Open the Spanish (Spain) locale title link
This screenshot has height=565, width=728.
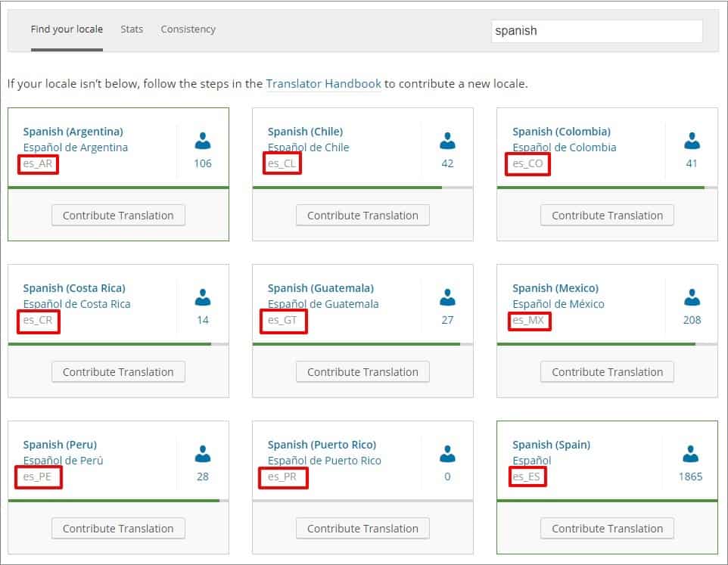click(552, 445)
